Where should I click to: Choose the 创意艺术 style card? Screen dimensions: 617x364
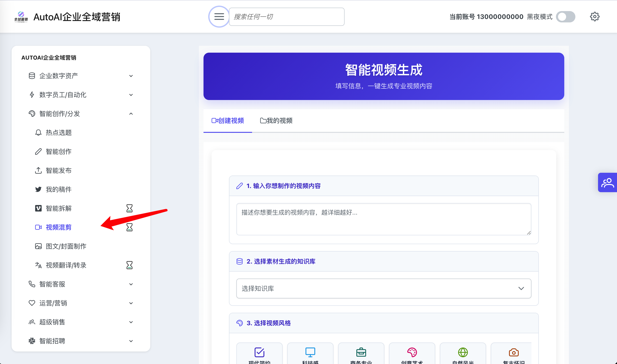412,353
